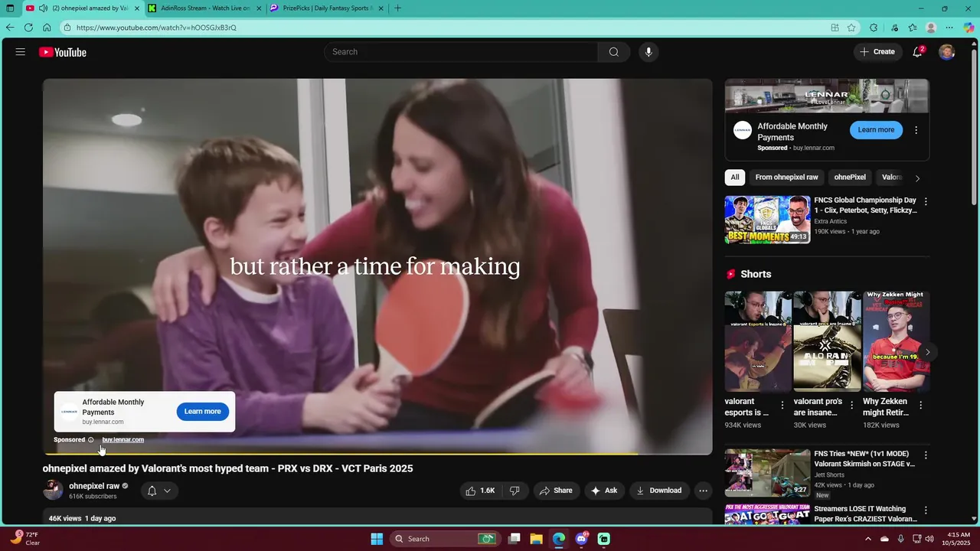Select 'From ohnepixel raw' filter chip

pyautogui.click(x=786, y=178)
